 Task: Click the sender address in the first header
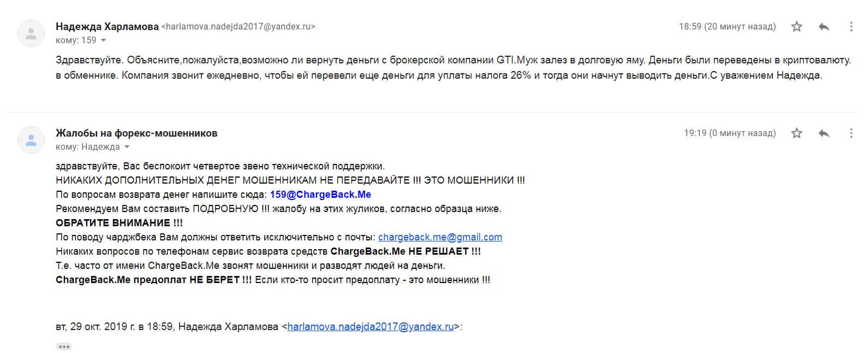[238, 26]
